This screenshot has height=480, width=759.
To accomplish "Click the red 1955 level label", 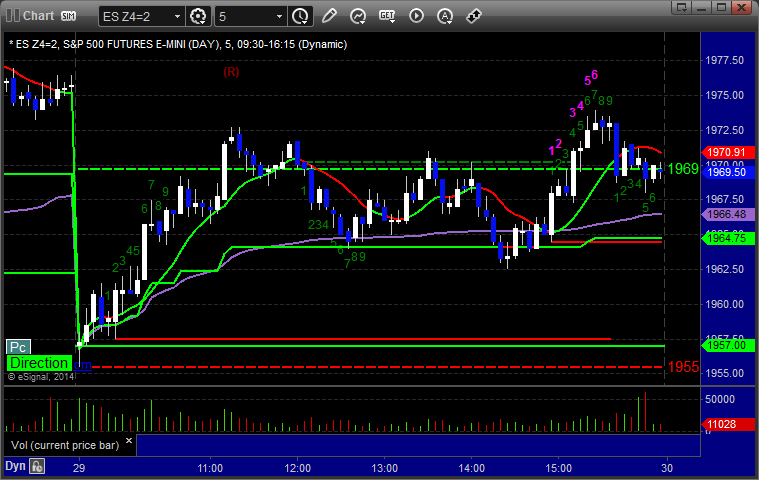I will 683,367.
